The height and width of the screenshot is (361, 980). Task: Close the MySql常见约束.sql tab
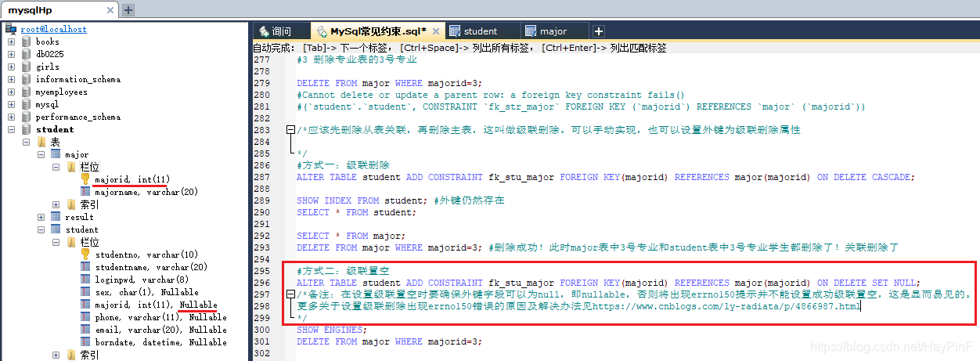click(x=435, y=31)
